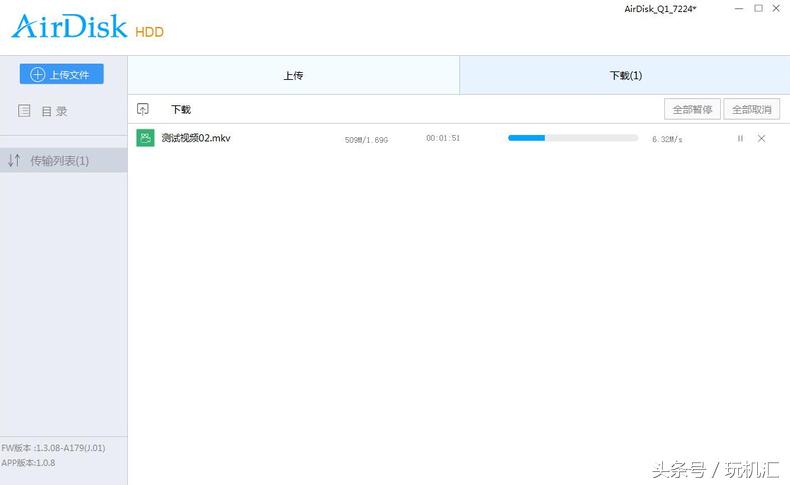The image size is (790, 485).
Task: Cancel the 测试视频02.mkv download with the X
Action: (x=761, y=138)
